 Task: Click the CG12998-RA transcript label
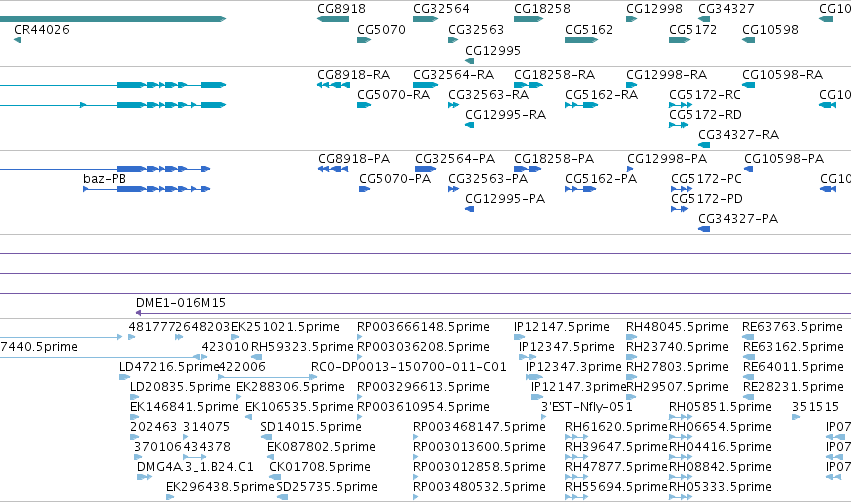(666, 75)
